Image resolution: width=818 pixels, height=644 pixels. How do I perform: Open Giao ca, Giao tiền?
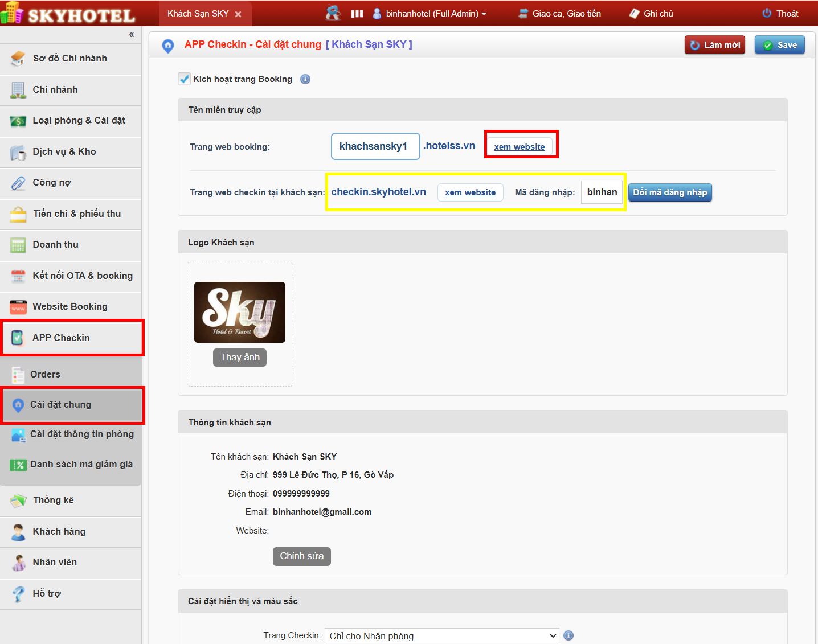tap(560, 14)
